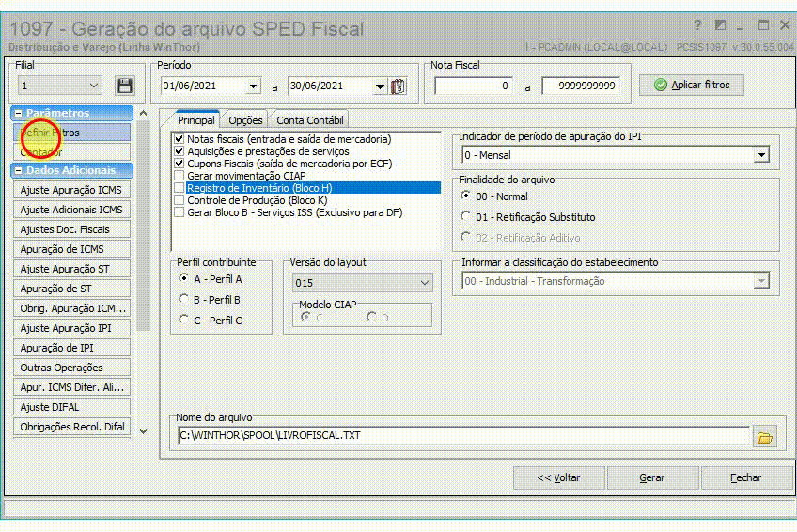
Task: Switch to the Opções tab
Action: 245,120
